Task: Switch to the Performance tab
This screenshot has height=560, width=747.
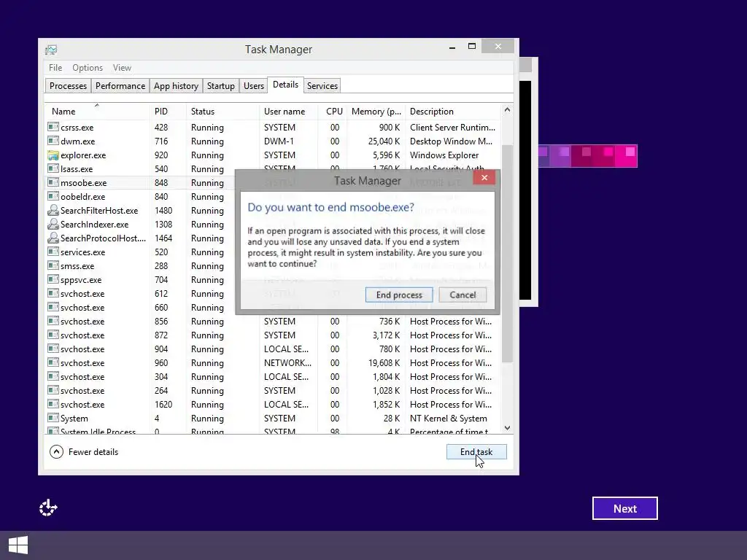Action: (120, 86)
